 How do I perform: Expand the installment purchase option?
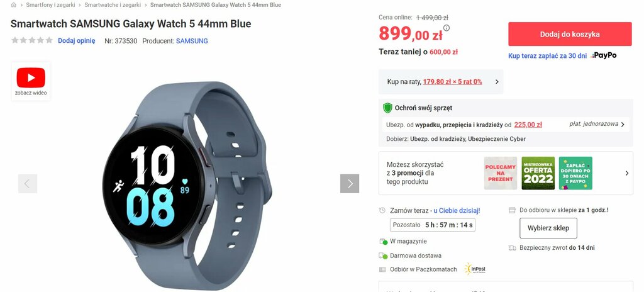point(441,82)
